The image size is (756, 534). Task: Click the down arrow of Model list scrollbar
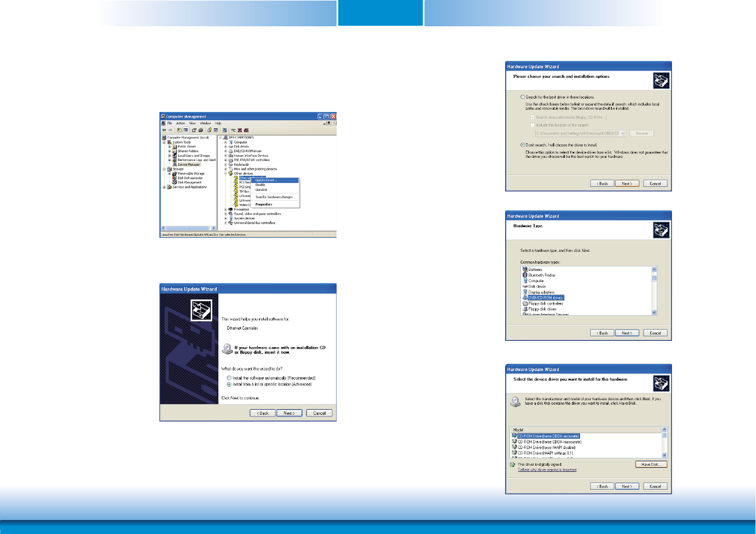pos(664,455)
